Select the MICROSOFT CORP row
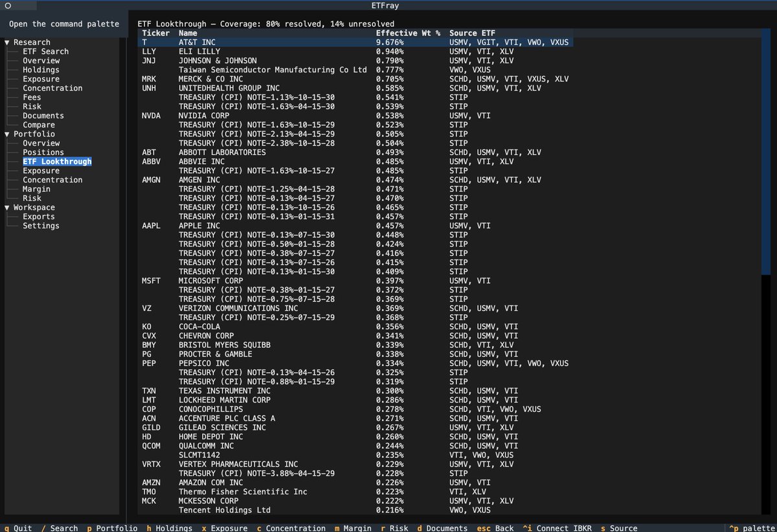The image size is (777, 532). [355, 281]
